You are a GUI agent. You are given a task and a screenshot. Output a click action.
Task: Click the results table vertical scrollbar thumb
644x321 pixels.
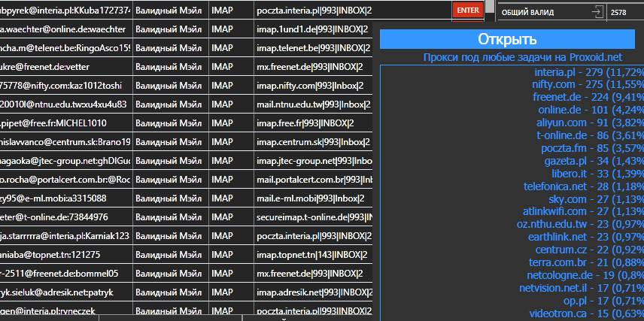pyautogui.click(x=490, y=6)
